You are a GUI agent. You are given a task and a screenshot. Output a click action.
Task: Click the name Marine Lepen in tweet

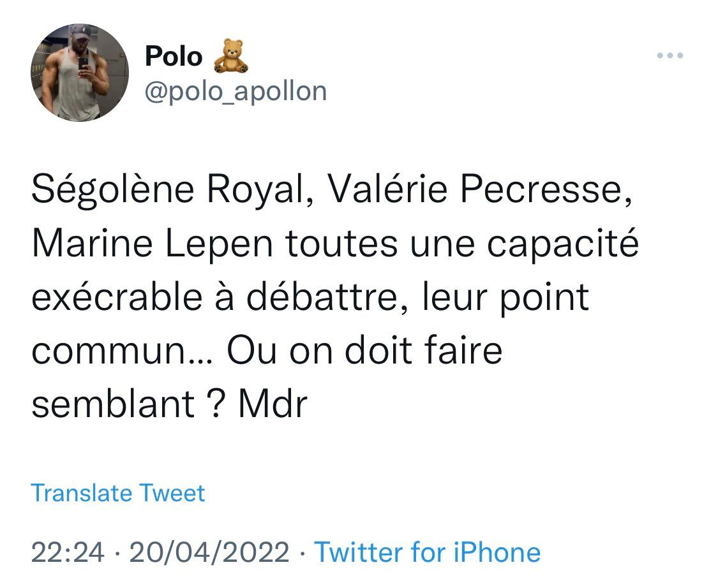[x=153, y=244]
